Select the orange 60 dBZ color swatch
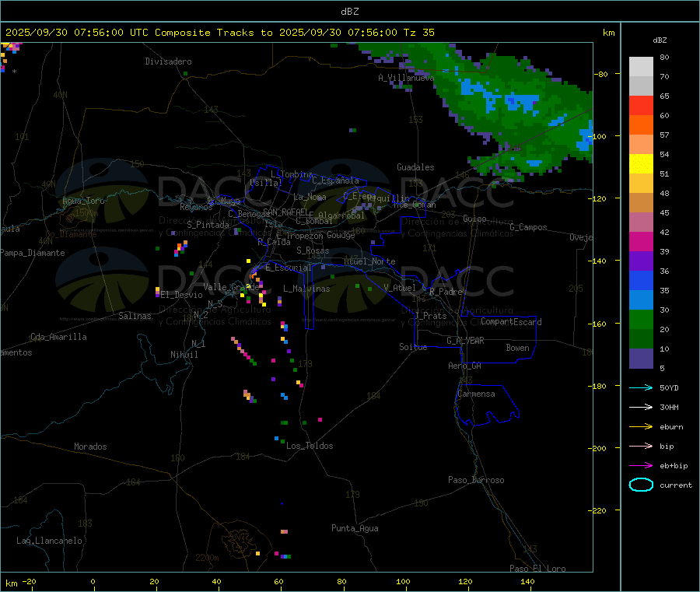The height and width of the screenshot is (592, 700). pyautogui.click(x=641, y=125)
